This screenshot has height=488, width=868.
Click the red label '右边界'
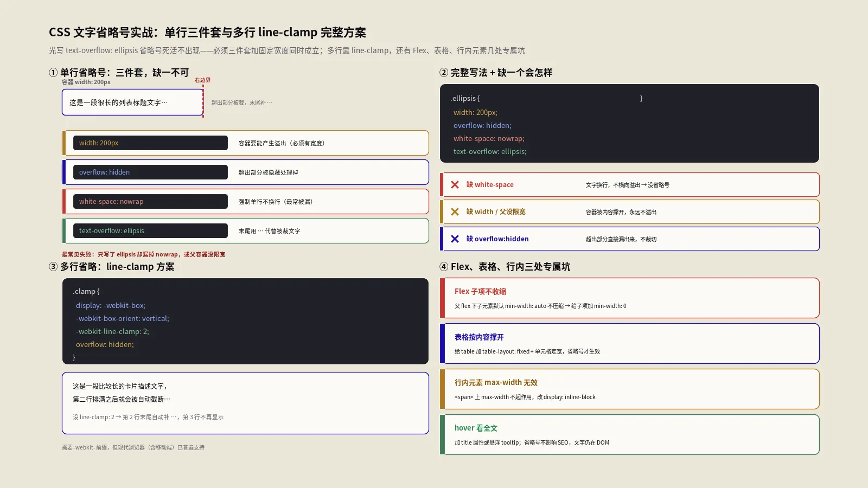click(x=202, y=80)
